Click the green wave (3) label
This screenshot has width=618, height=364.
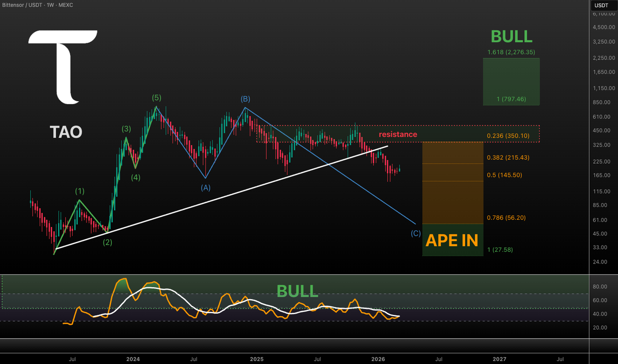(127, 128)
